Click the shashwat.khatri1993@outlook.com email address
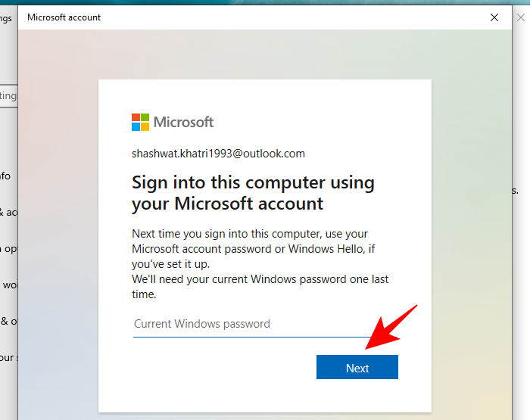 point(218,154)
